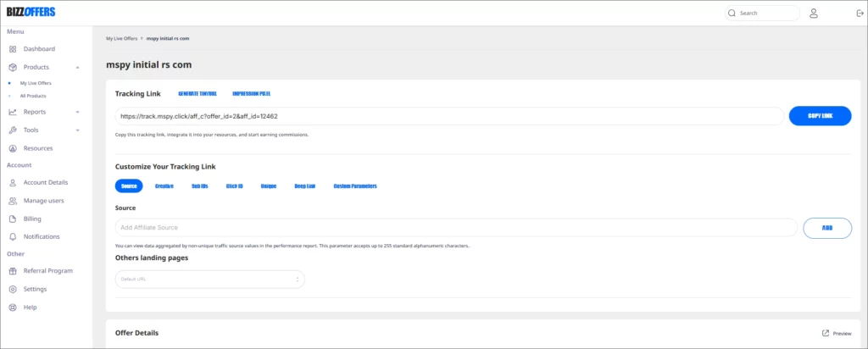Switch to the Creative tab

[164, 186]
